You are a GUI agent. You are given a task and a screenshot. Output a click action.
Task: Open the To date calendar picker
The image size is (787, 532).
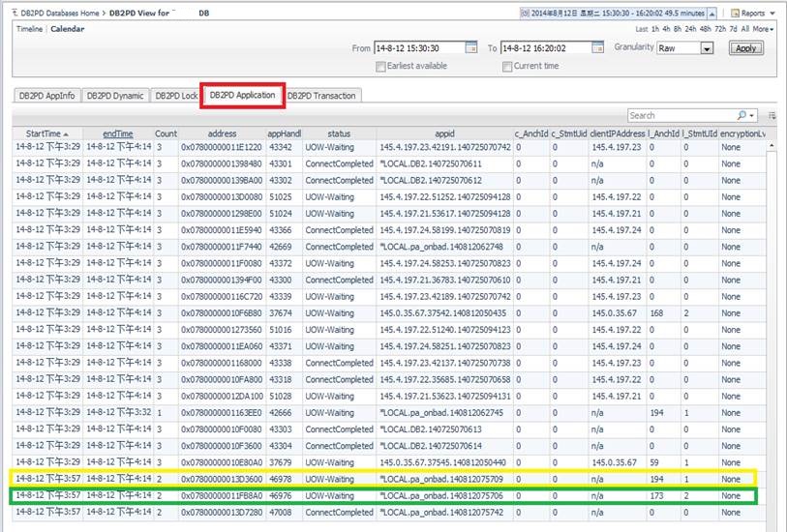[598, 48]
